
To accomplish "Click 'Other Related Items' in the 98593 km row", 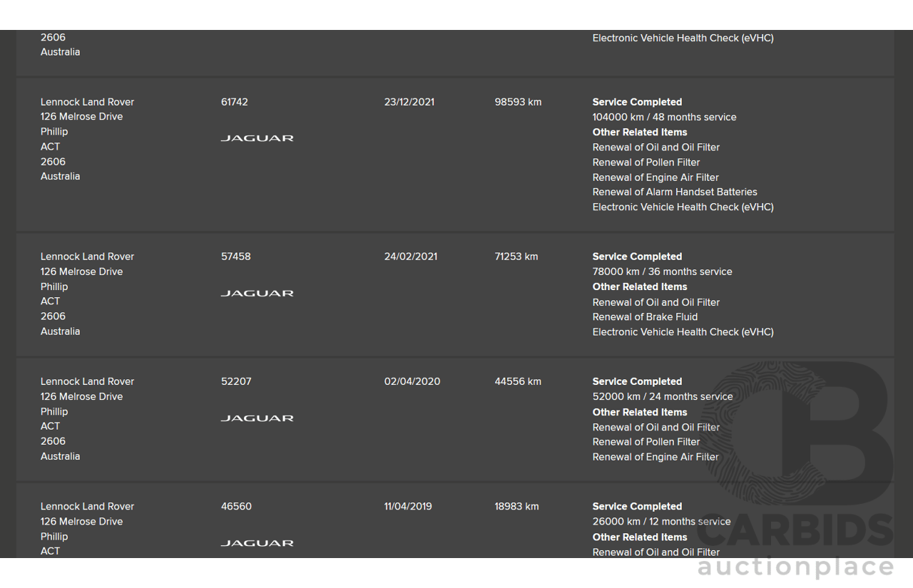I will [x=640, y=132].
